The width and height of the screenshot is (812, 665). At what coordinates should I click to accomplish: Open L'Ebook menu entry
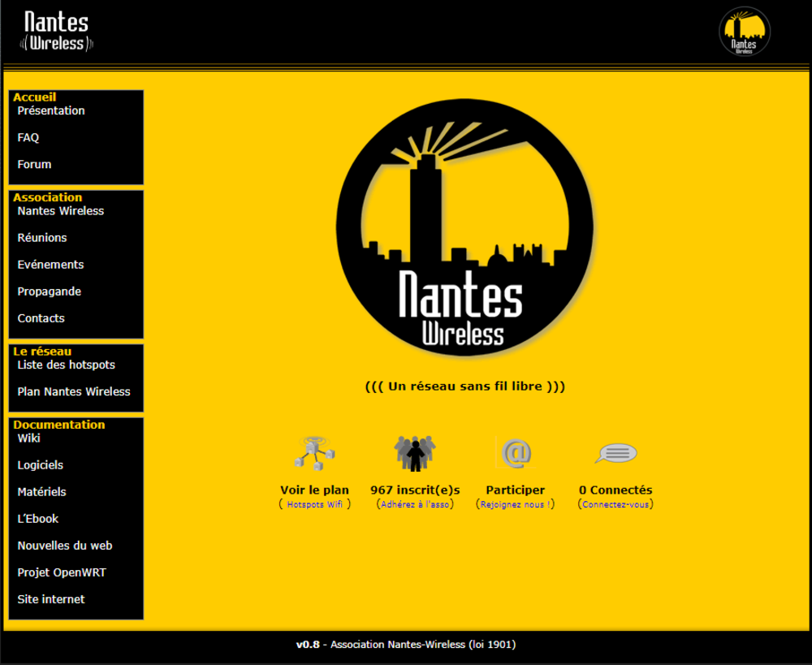point(38,519)
